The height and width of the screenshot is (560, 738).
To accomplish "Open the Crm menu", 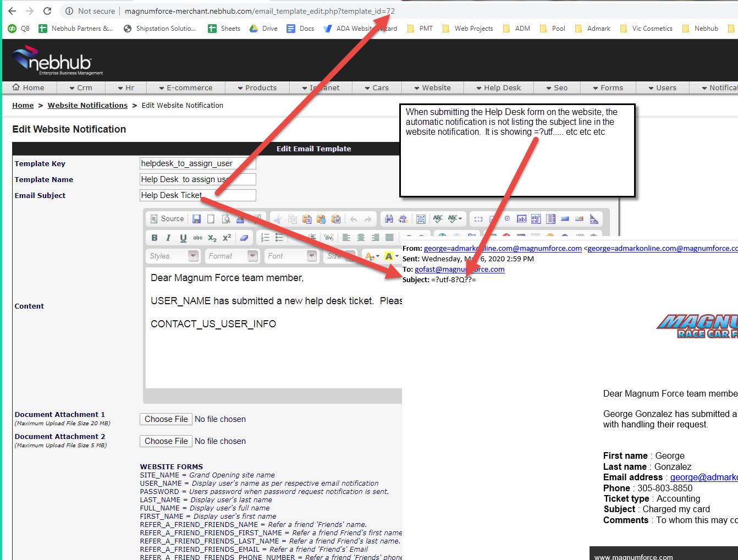I will [81, 87].
